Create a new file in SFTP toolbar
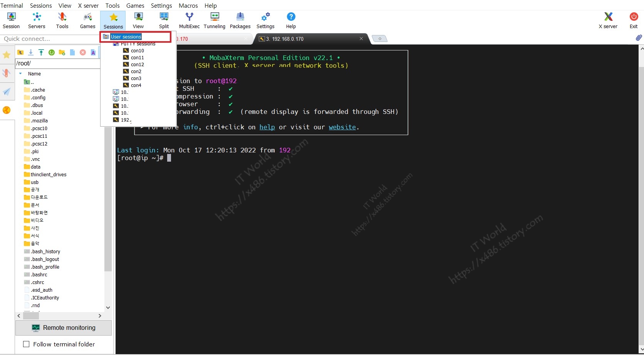The image size is (644, 356). point(72,52)
